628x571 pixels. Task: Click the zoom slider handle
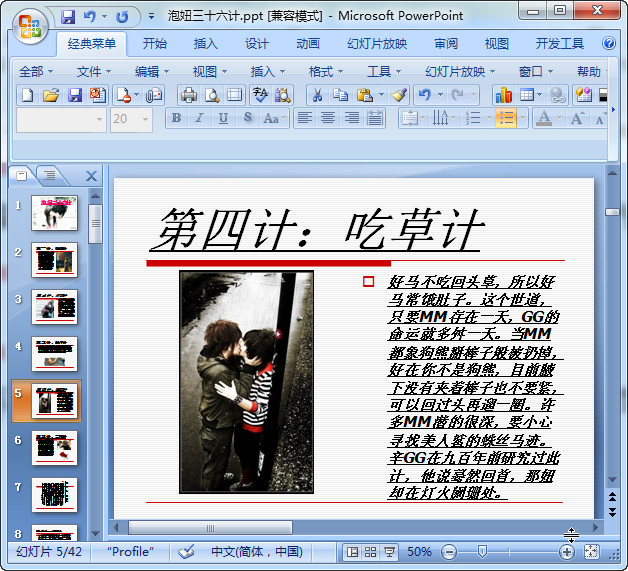[x=483, y=552]
